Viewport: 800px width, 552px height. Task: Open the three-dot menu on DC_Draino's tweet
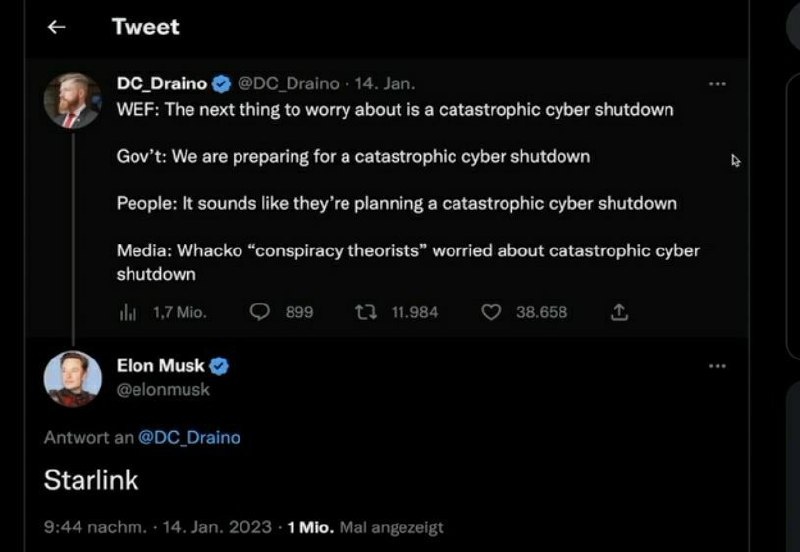click(717, 84)
